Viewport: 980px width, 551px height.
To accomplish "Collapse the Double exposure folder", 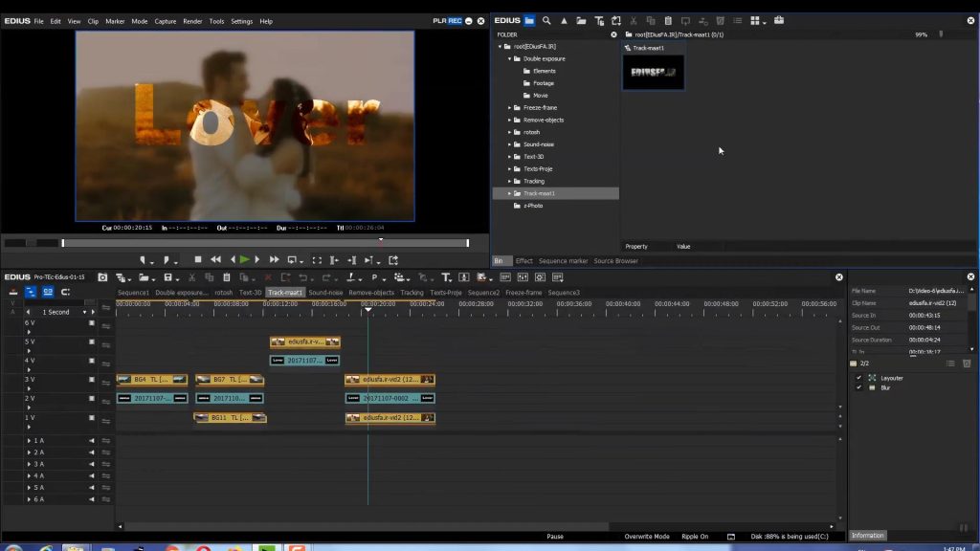I will click(509, 58).
